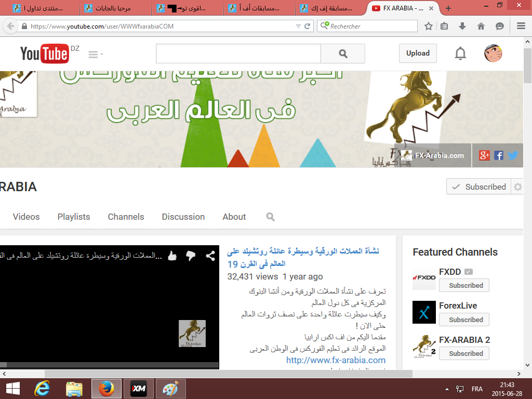The height and width of the screenshot is (399, 532).
Task: Open the YouTube guide menu icon
Action: pyautogui.click(x=96, y=54)
